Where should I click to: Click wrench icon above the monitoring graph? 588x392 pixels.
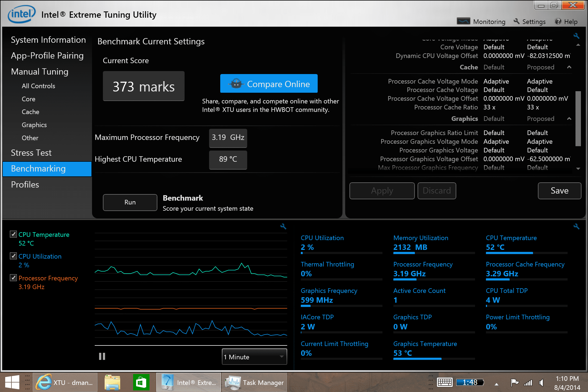283,226
